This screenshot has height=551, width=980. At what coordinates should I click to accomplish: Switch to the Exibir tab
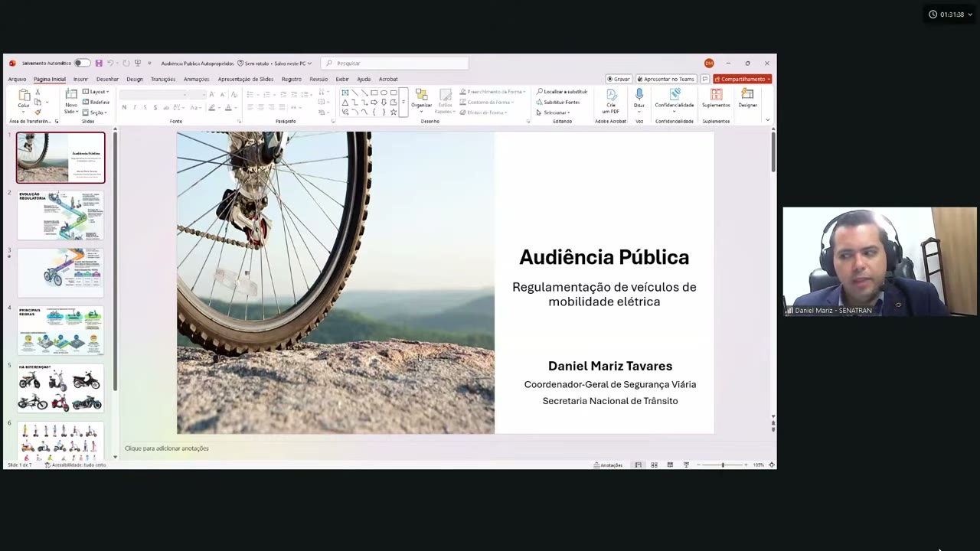(x=342, y=79)
